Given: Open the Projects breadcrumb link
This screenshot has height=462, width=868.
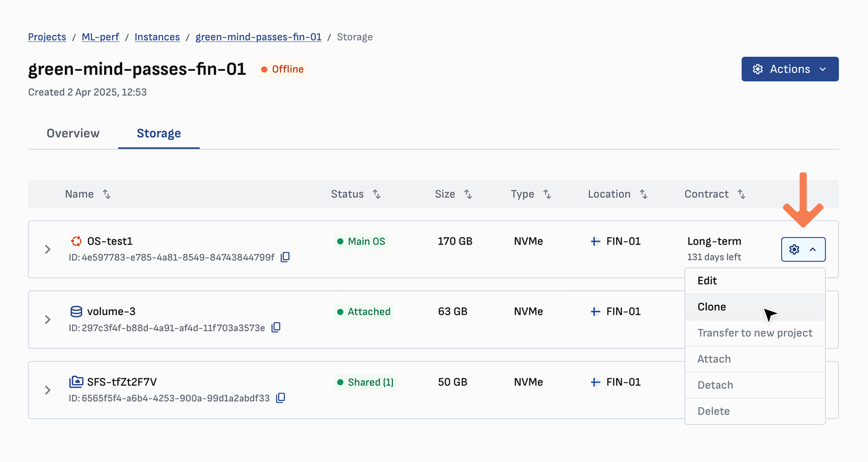Looking at the screenshot, I should tap(47, 37).
